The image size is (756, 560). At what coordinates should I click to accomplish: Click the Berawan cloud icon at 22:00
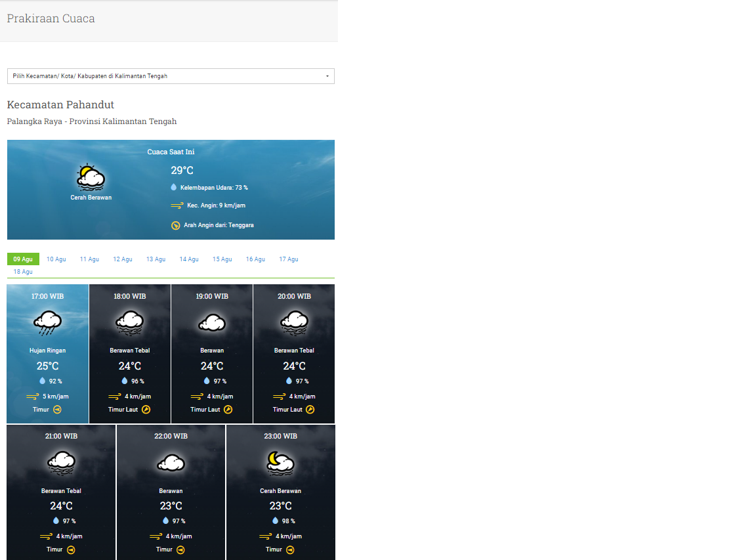click(171, 463)
